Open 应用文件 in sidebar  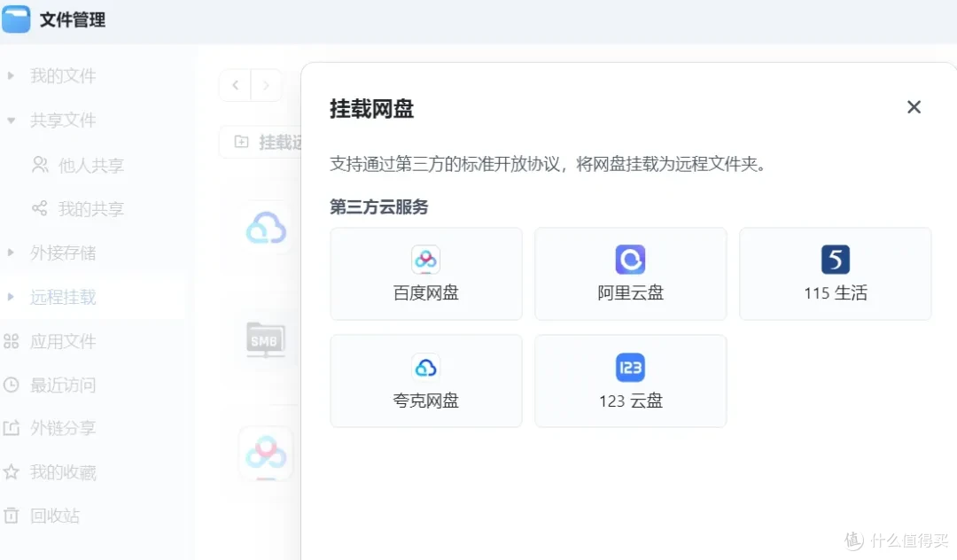[x=63, y=341]
